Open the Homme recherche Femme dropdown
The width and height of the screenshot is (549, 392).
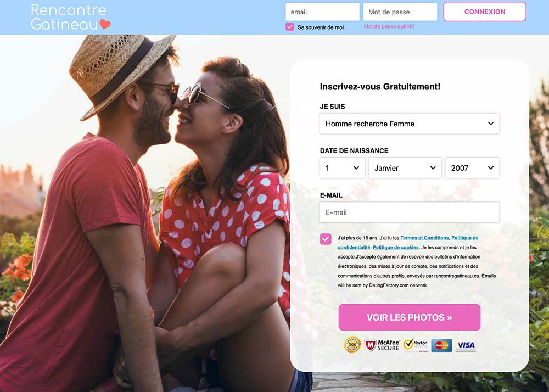coord(410,124)
